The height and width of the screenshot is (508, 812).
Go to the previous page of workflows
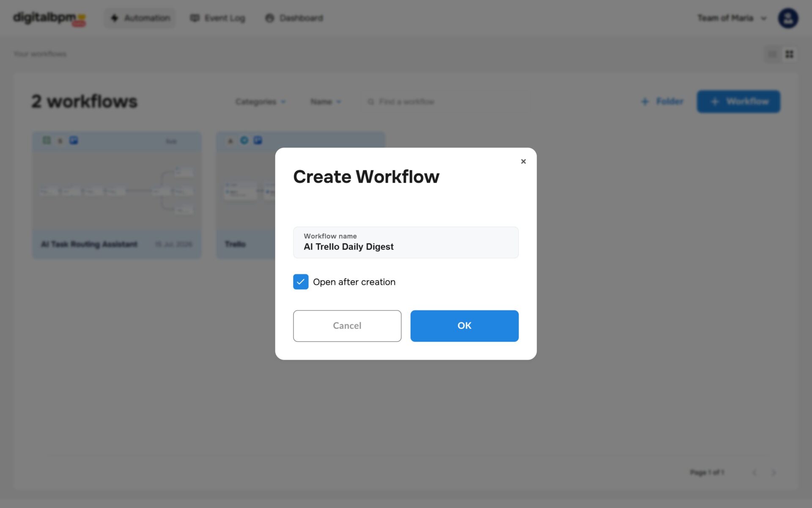coord(754,472)
